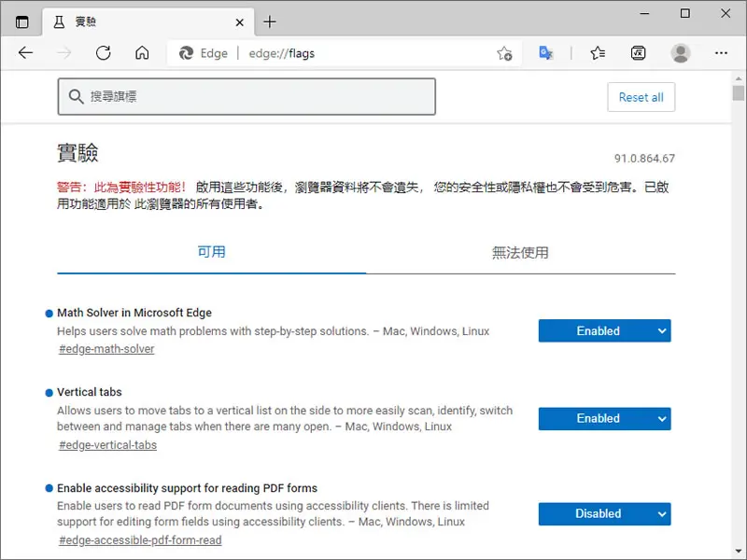The height and width of the screenshot is (560, 747).
Task: Open Math Solver Enabled dropdown
Action: 604,331
